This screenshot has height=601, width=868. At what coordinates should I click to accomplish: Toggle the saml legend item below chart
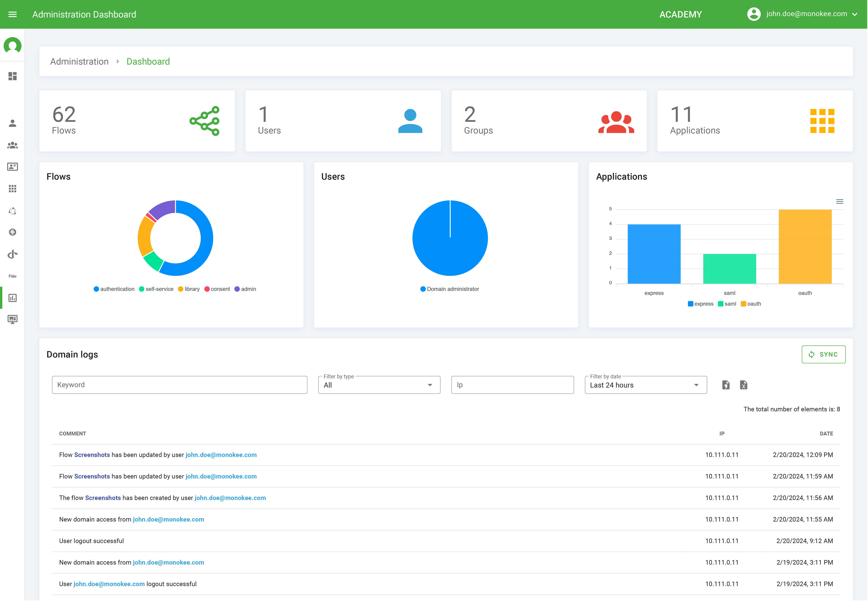pyautogui.click(x=727, y=304)
